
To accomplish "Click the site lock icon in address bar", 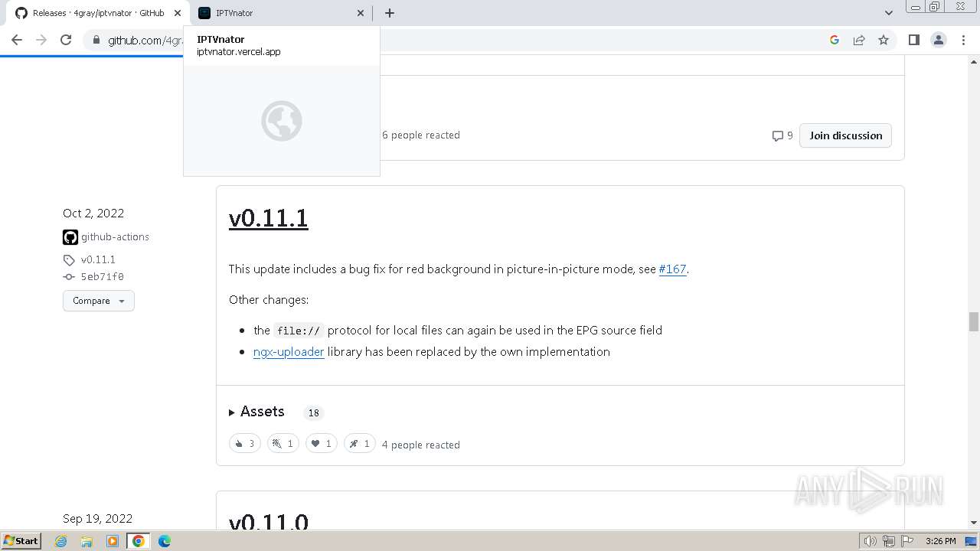I will point(96,40).
